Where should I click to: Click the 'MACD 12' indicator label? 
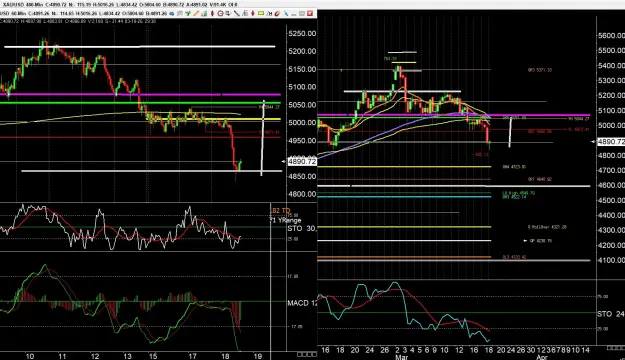tap(302, 303)
